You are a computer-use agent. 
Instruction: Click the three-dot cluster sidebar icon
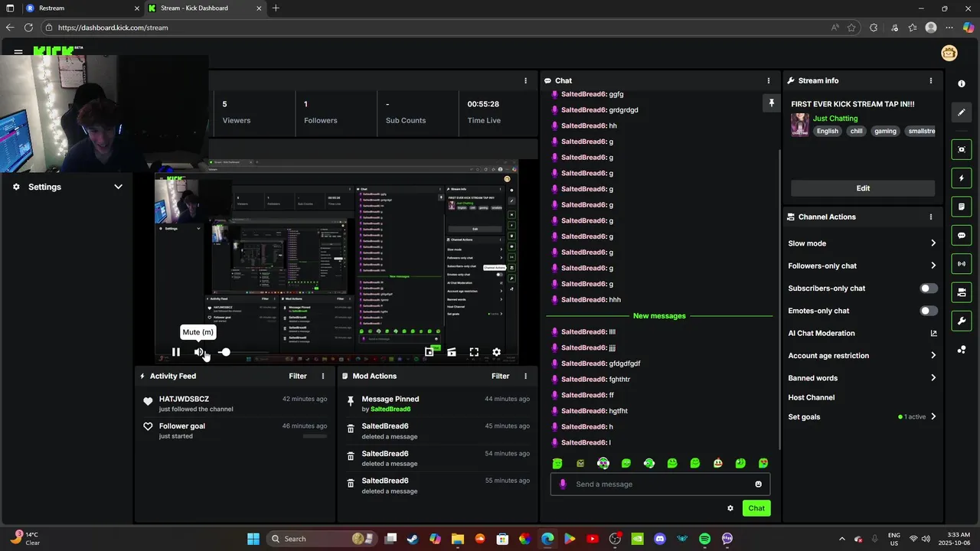(x=962, y=350)
